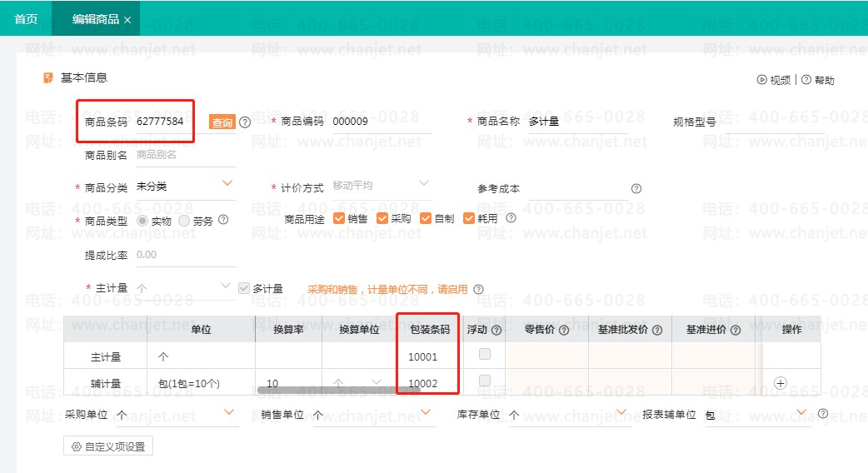Click help icon after 耗用 checkbox
The width and height of the screenshot is (868, 473).
click(511, 218)
